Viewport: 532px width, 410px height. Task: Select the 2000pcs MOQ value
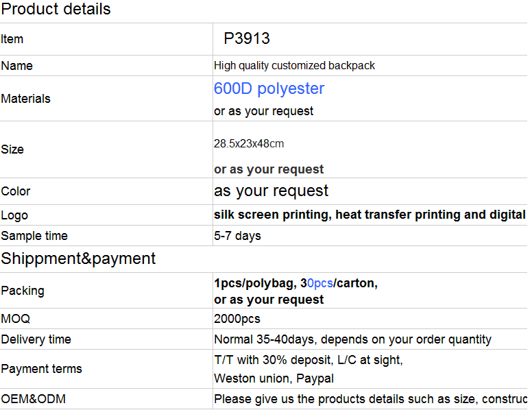237,319
